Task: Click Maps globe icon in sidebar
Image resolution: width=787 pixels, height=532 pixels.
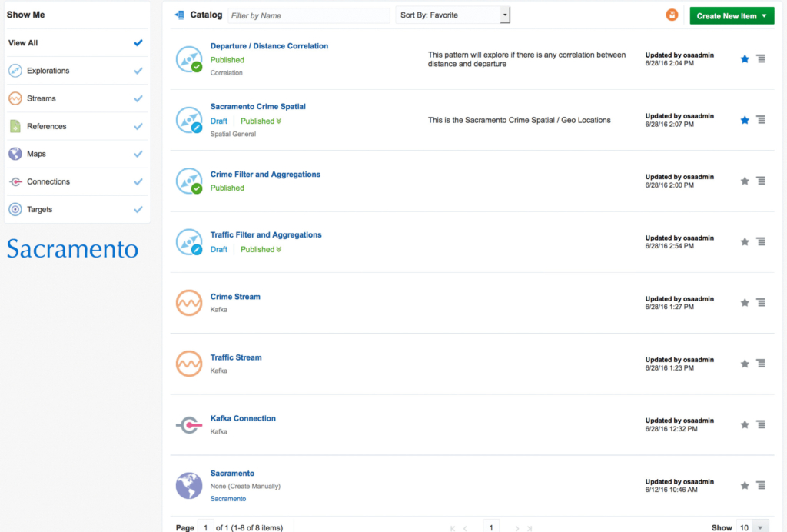Action: (x=15, y=154)
